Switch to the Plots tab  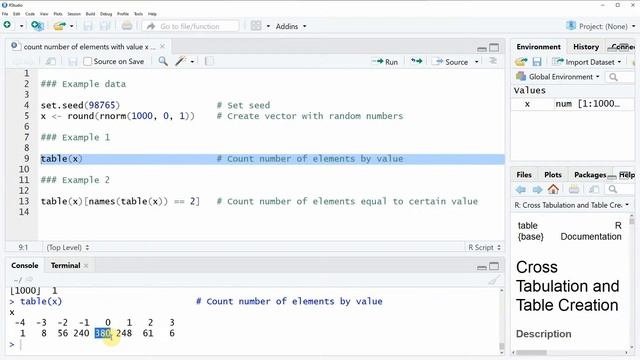coord(553,175)
